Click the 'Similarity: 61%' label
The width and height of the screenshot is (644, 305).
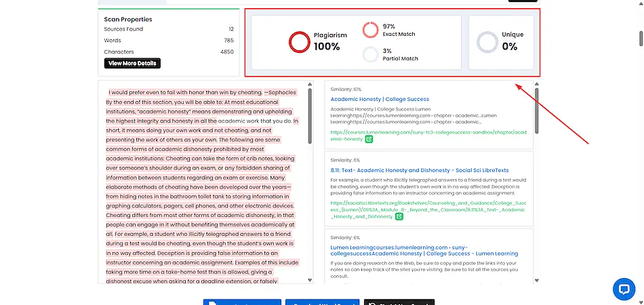coord(346,89)
